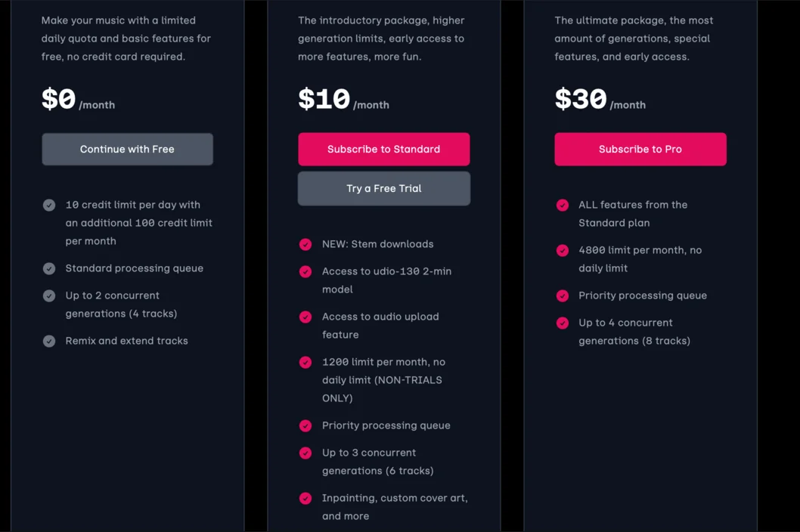The height and width of the screenshot is (532, 800).
Task: Click checkmark by Up to 2 concurrent generations
Action: click(49, 295)
